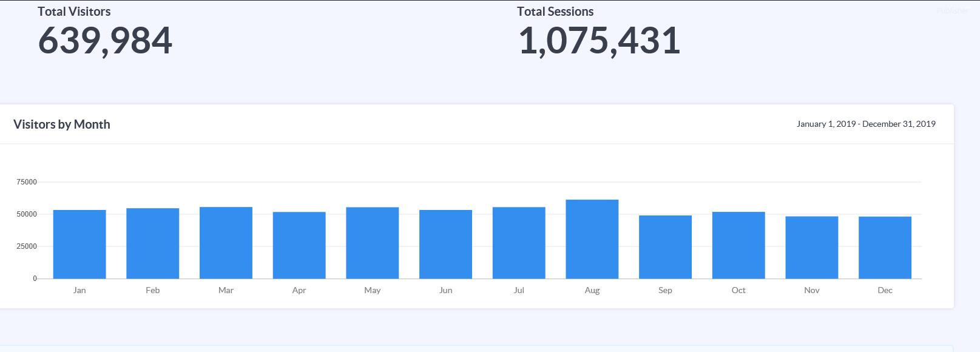This screenshot has width=980, height=352.
Task: Click the Total Sessions heading
Action: pyautogui.click(x=555, y=12)
